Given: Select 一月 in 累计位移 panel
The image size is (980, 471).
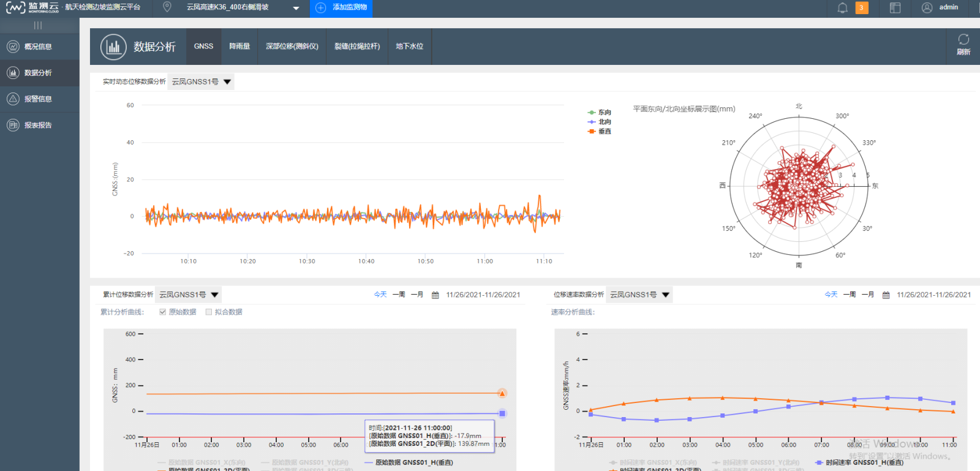Looking at the screenshot, I should tap(417, 295).
